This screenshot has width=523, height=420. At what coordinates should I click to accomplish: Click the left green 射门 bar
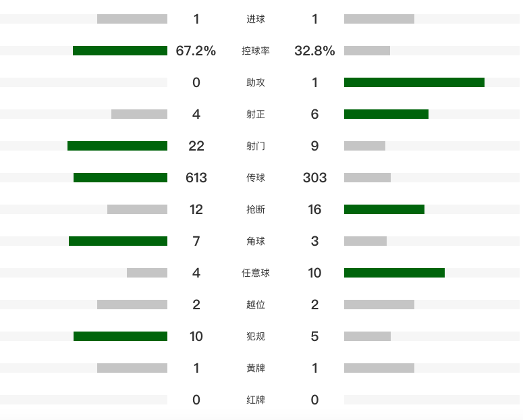tap(117, 146)
